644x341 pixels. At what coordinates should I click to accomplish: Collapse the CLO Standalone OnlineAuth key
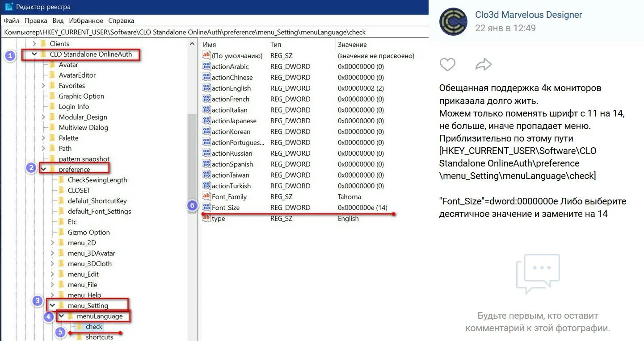click(x=34, y=54)
